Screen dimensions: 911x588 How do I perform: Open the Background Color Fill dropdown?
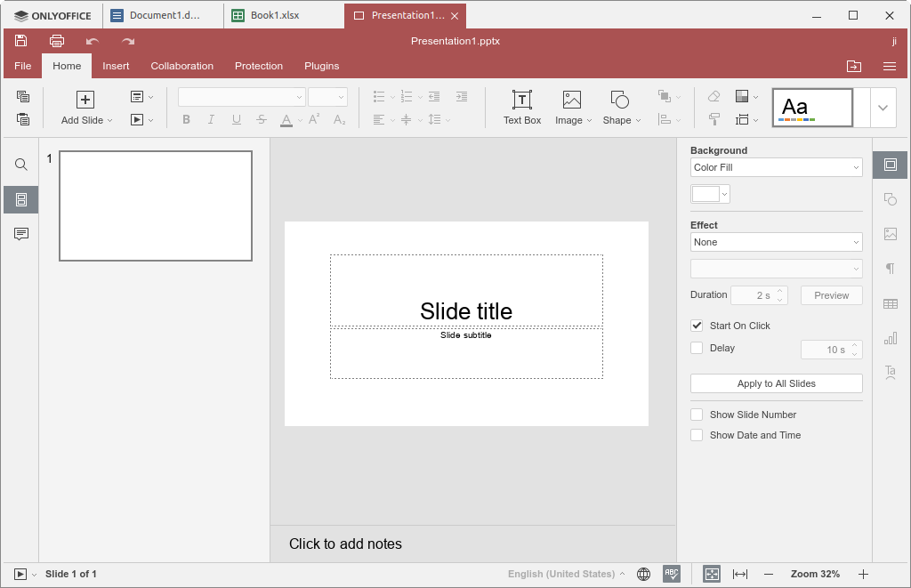click(x=776, y=167)
